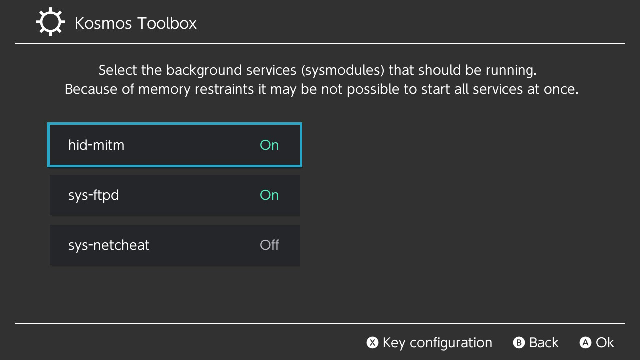The width and height of the screenshot is (640, 360).
Task: Click the Off status for sys-netcheat
Action: [x=269, y=245]
